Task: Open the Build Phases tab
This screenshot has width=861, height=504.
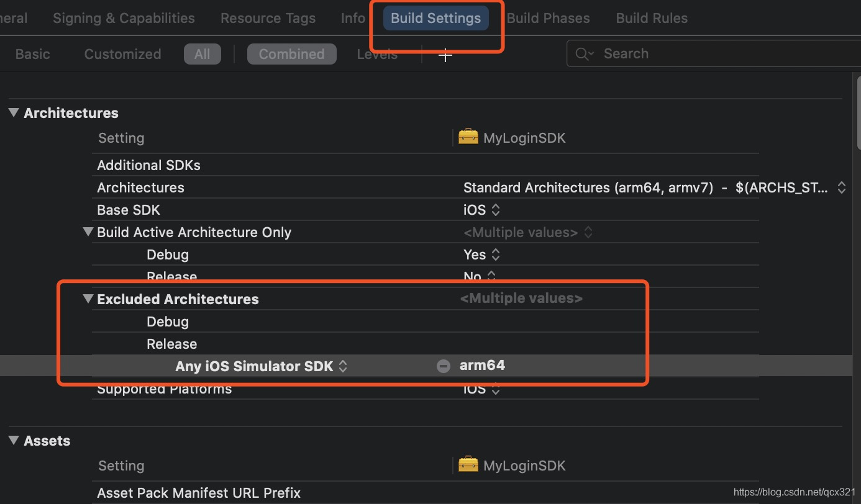Action: point(549,18)
